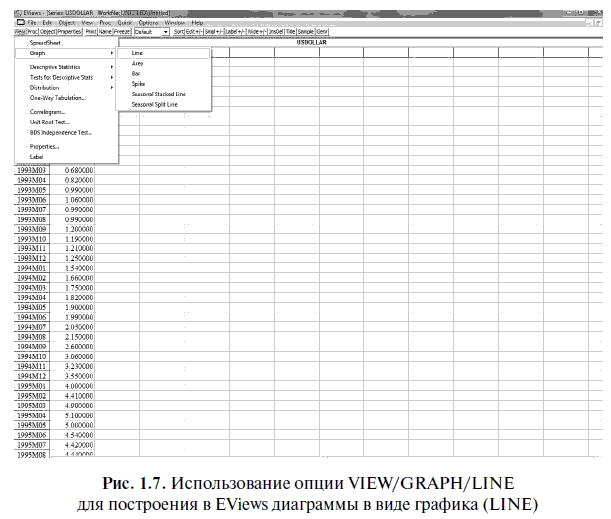Toggle Label+/- on the toolbar
The height and width of the screenshot is (519, 611).
coord(236,32)
